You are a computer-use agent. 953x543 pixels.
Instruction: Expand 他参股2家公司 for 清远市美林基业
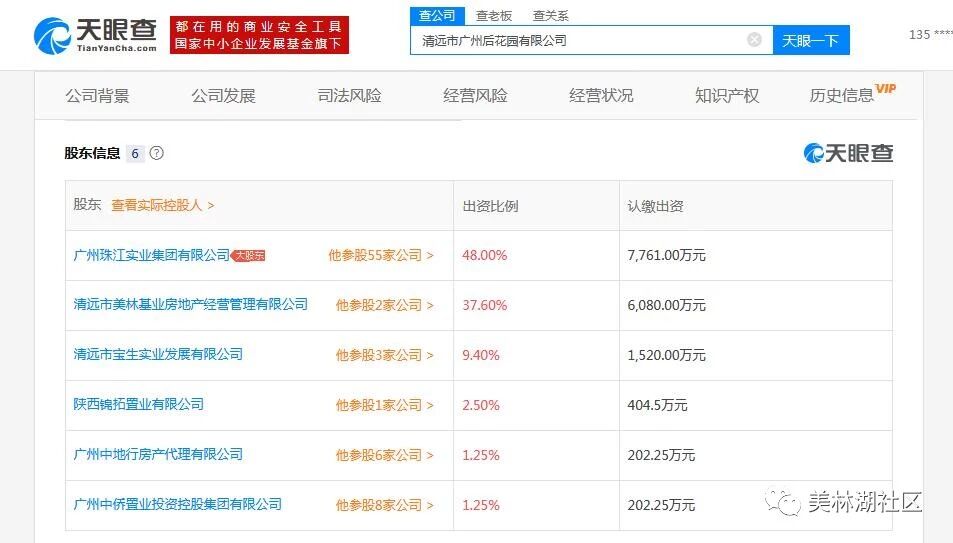click(x=385, y=305)
